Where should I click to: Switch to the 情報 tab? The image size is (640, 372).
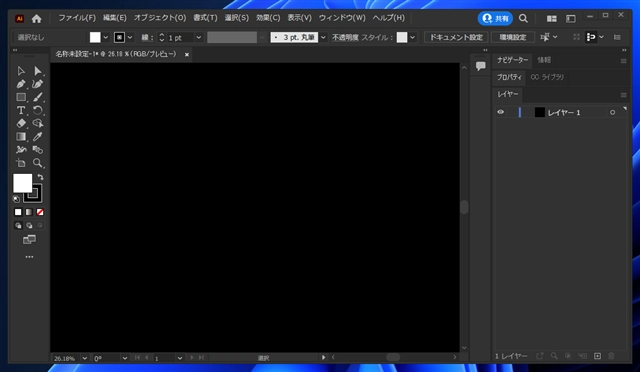point(544,60)
